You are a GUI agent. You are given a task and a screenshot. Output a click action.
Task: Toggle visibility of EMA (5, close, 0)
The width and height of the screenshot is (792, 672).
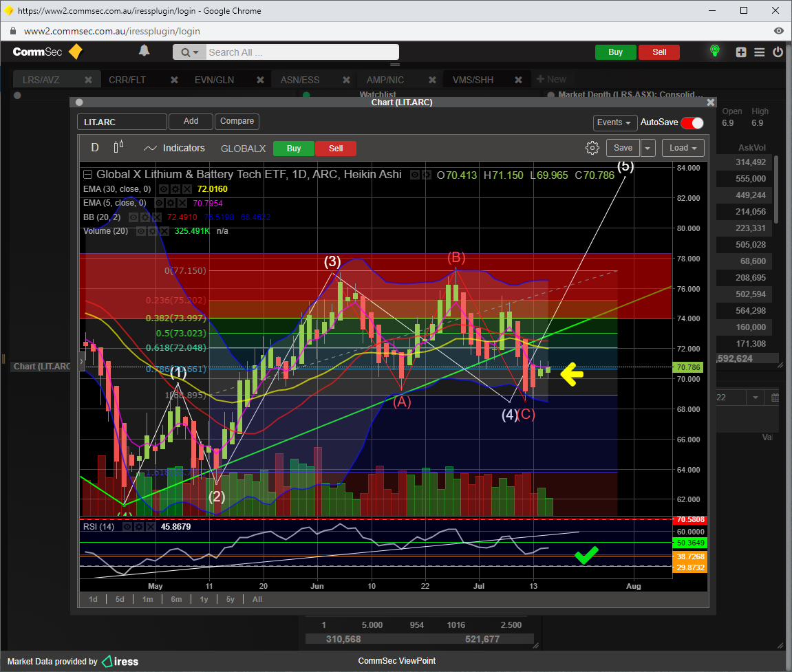[159, 203]
